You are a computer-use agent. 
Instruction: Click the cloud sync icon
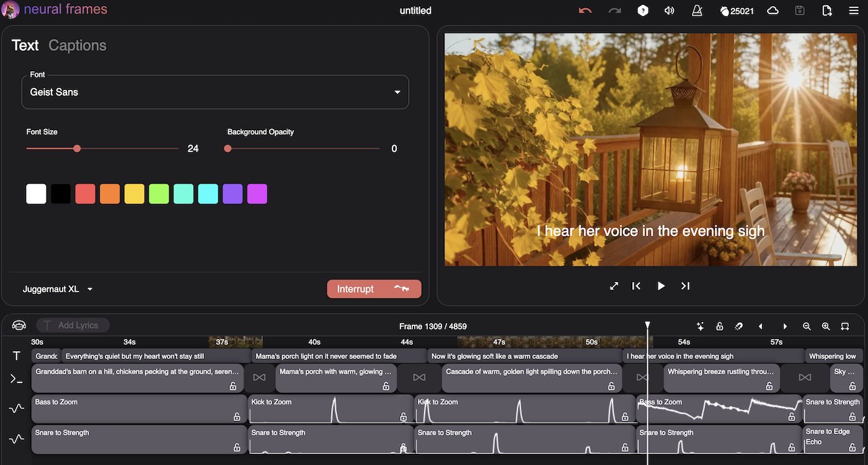(773, 11)
